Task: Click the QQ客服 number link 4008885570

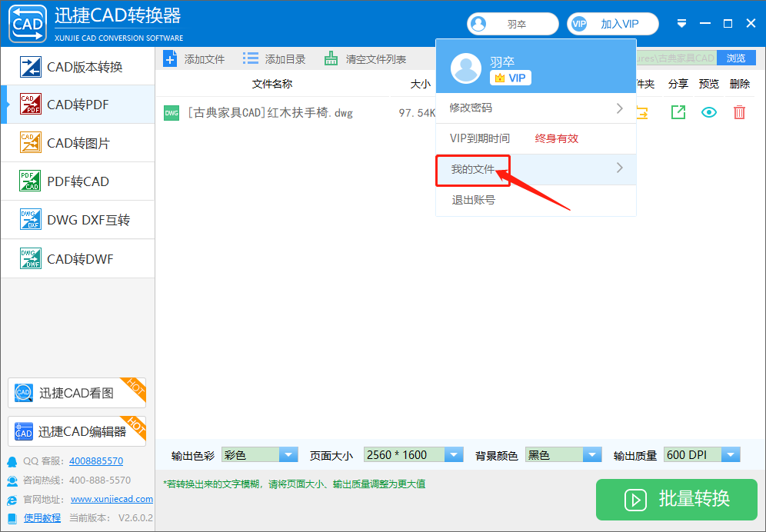Action: 96,461
